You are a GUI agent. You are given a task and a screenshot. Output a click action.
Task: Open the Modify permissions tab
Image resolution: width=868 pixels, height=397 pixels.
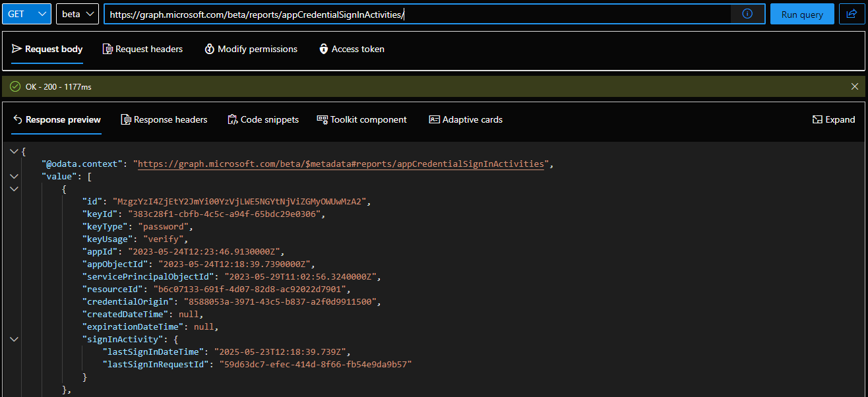point(251,49)
